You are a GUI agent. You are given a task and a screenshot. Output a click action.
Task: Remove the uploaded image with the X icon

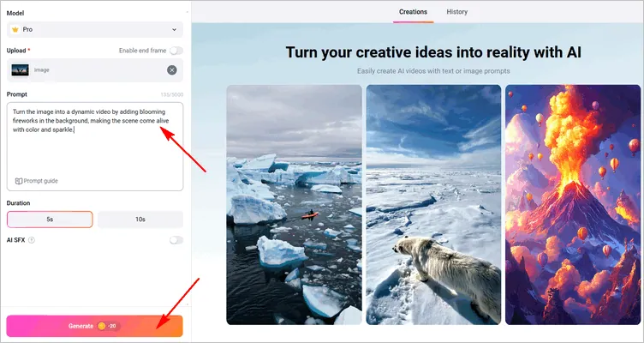[x=171, y=70]
